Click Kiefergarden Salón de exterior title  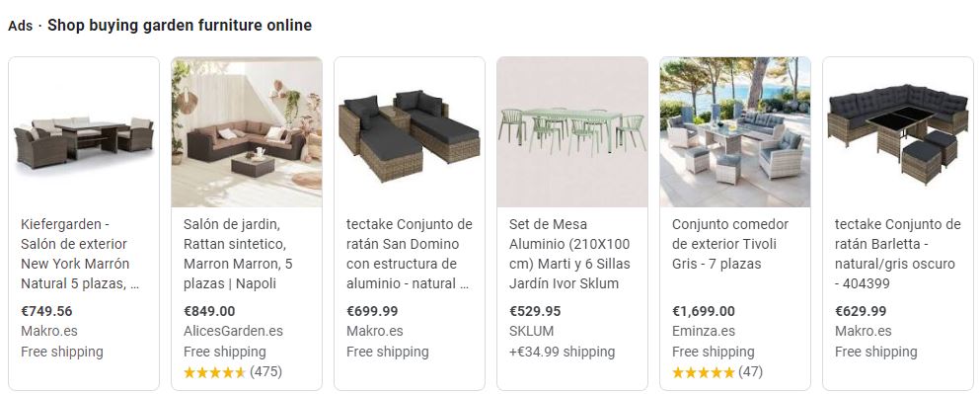pyautogui.click(x=80, y=254)
